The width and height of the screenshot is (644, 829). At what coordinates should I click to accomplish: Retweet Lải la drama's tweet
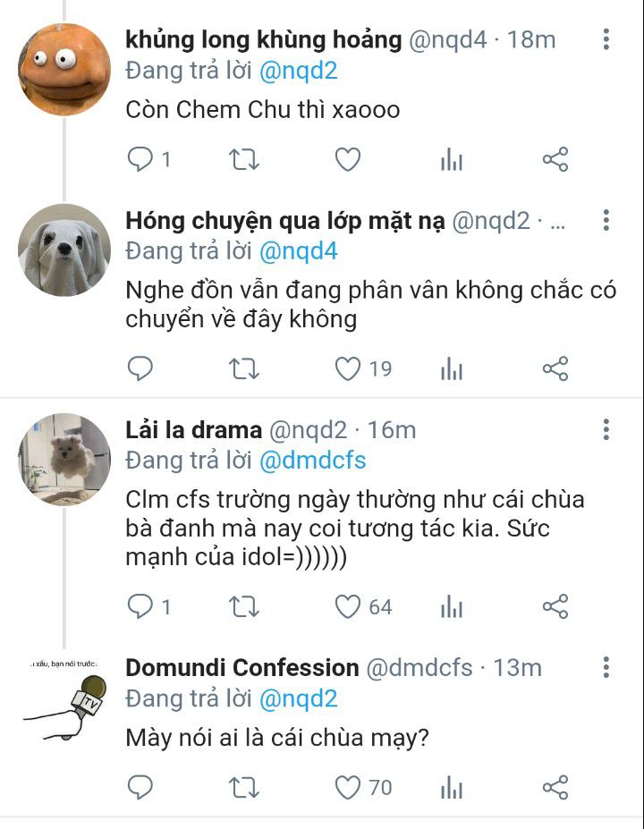click(243, 607)
